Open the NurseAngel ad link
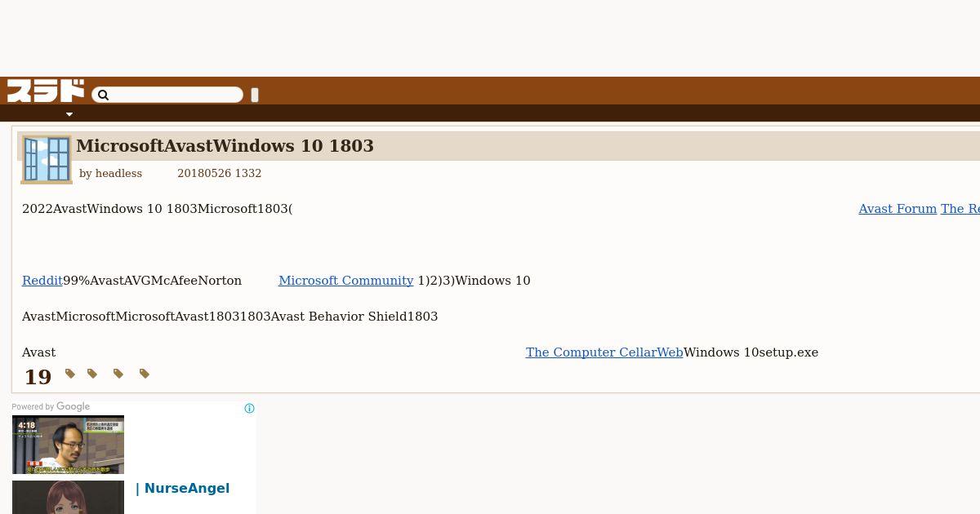The width and height of the screenshot is (980, 514). coord(182,489)
